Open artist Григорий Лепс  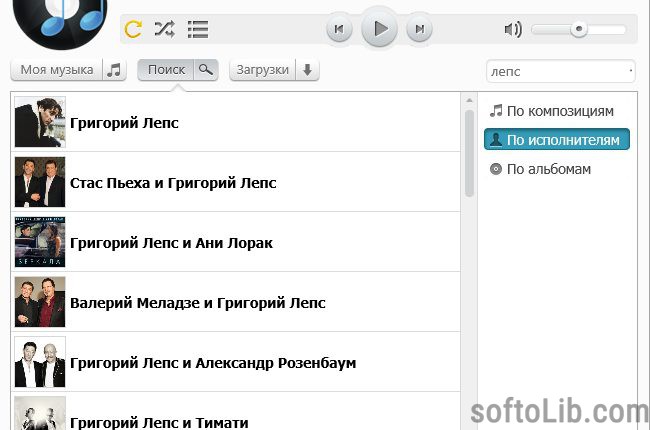pos(235,122)
